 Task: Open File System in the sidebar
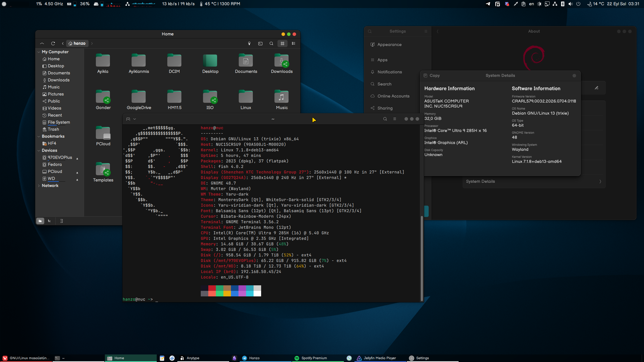(x=59, y=122)
